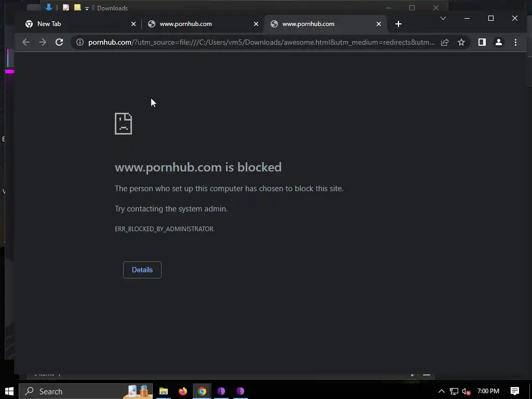The height and width of the screenshot is (399, 532).
Task: Maximize the Chrome window
Action: tap(490, 18)
